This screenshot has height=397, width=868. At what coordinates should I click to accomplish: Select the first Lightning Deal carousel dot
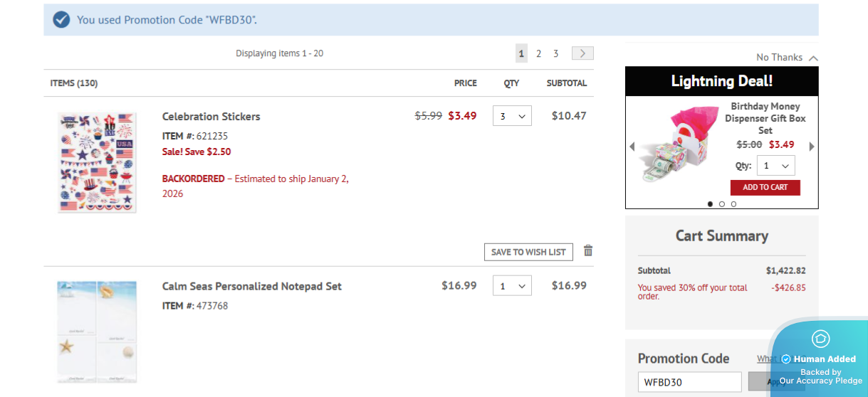pos(710,204)
